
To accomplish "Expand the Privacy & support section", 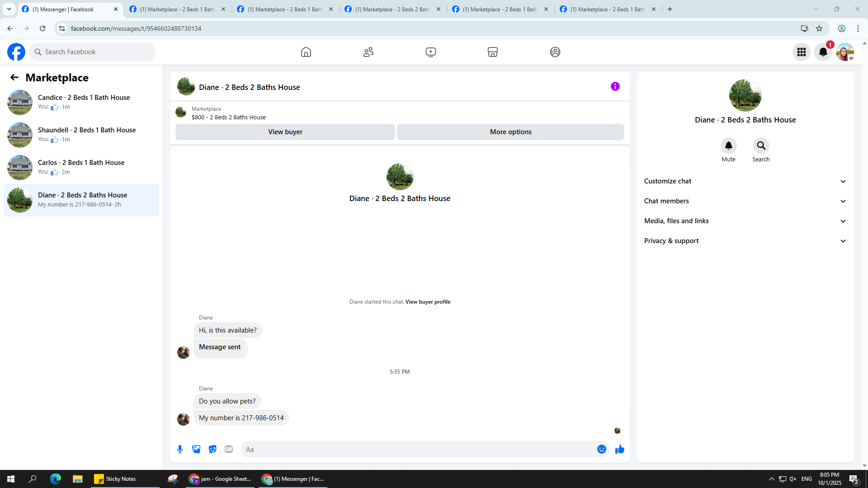I will pyautogui.click(x=745, y=241).
